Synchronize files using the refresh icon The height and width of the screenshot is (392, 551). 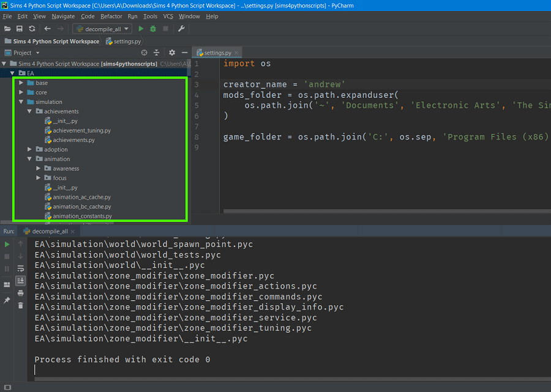32,29
